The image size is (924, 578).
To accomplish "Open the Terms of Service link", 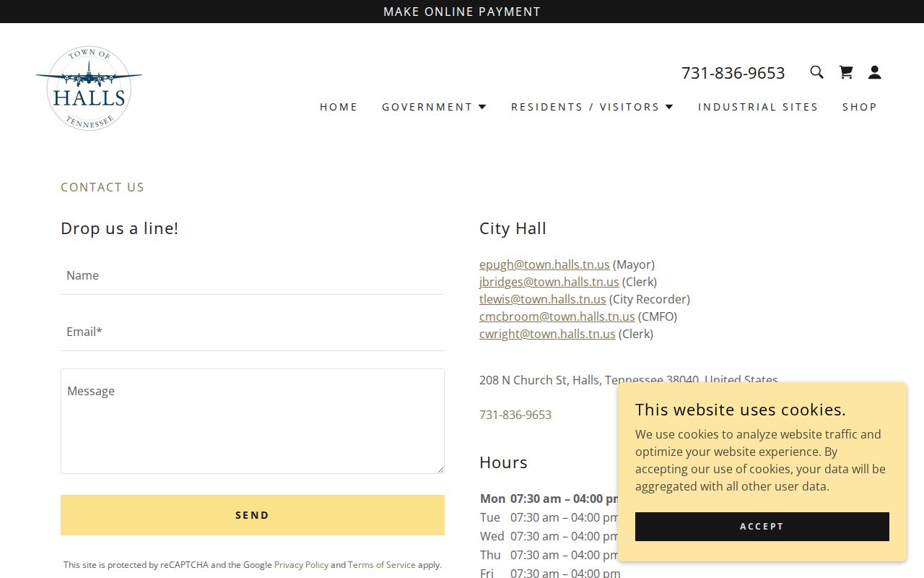I will [x=382, y=565].
